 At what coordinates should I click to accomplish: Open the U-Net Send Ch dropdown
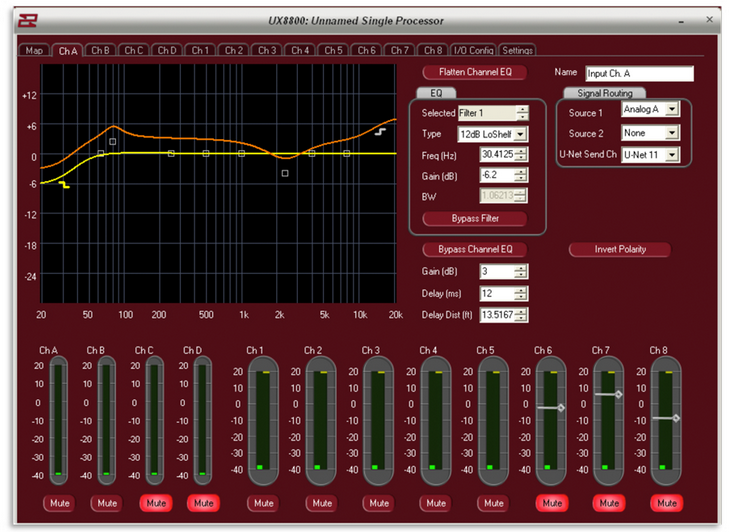coord(672,155)
